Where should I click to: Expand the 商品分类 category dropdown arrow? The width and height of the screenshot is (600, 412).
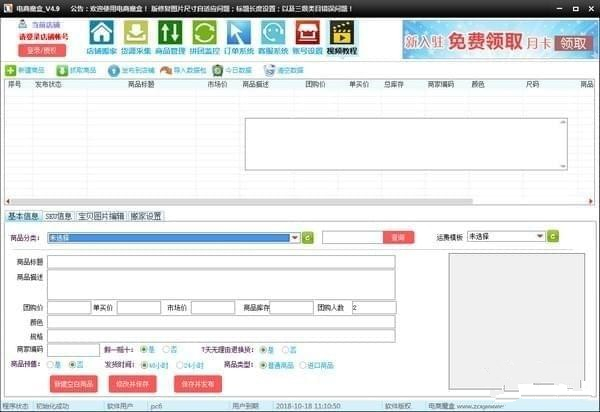[x=295, y=238]
